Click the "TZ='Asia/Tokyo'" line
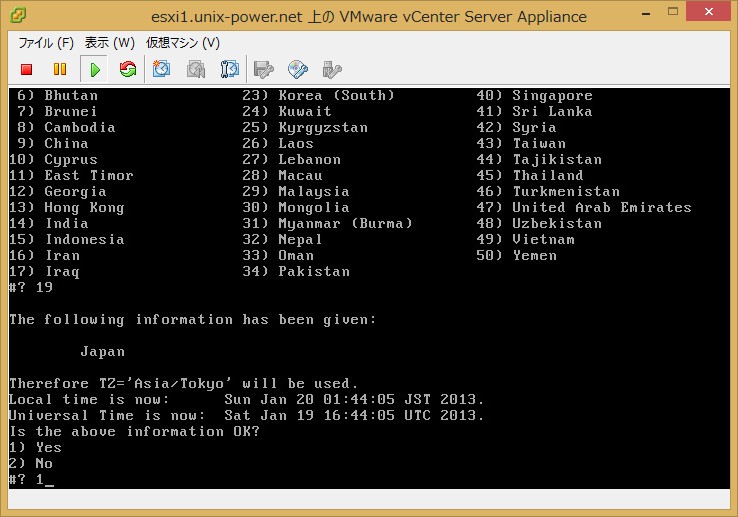 [184, 383]
